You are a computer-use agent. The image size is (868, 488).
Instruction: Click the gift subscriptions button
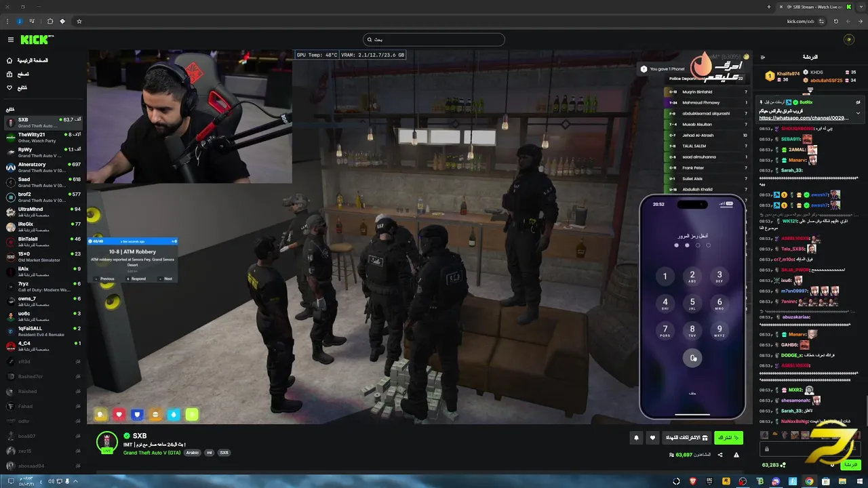[686, 438]
